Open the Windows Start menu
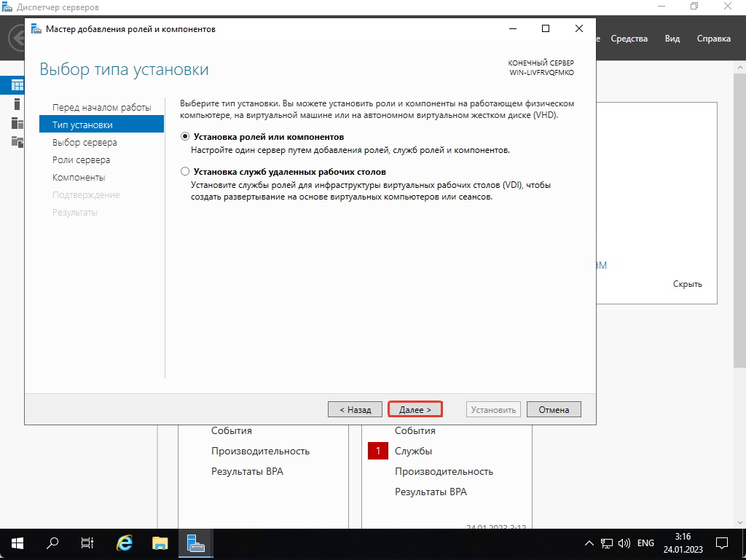 (x=17, y=543)
